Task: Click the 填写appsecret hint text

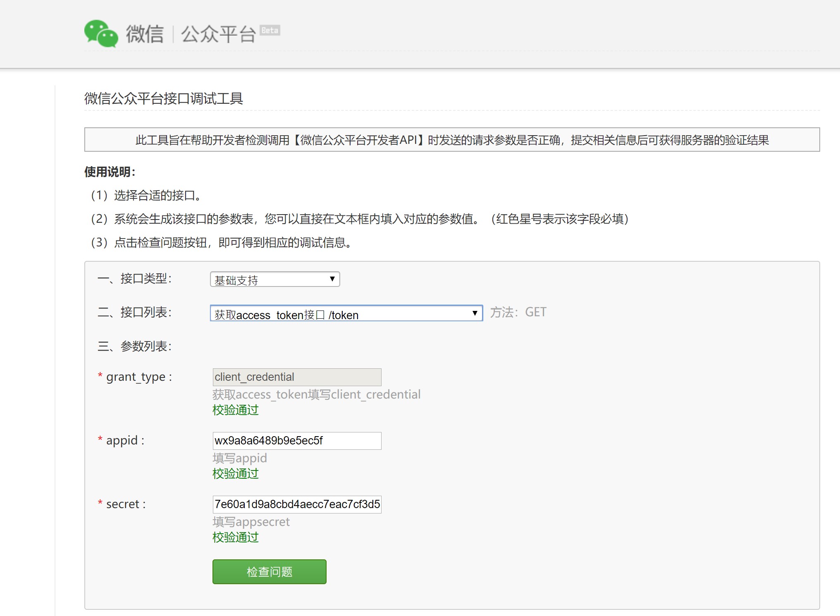Action: pyautogui.click(x=251, y=522)
